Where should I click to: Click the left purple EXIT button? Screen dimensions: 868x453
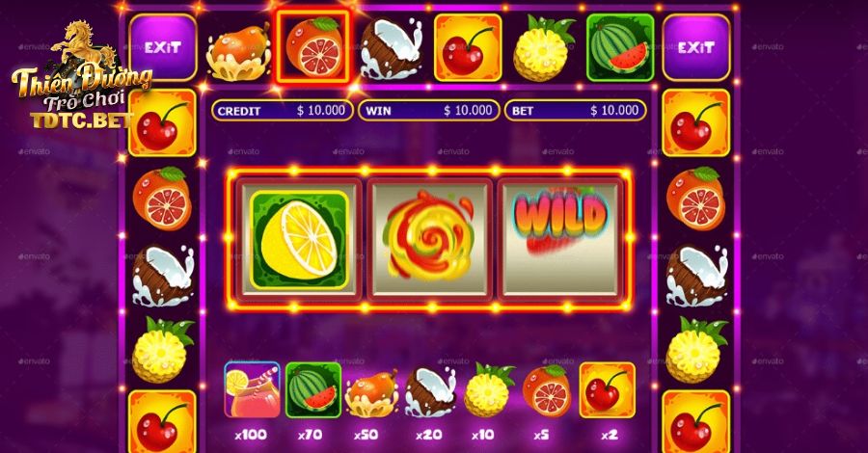click(163, 47)
